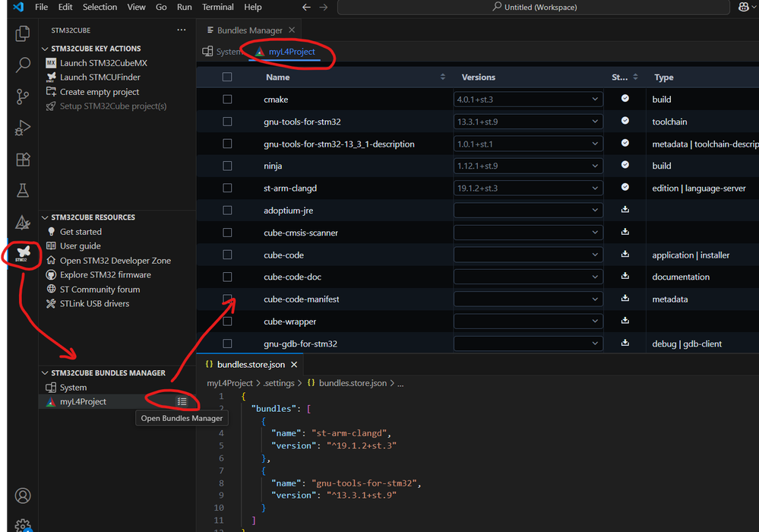Check the gnu-tools-for-stm32-13_3_1-description checkbox
This screenshot has height=532, width=759.
coord(227,144)
